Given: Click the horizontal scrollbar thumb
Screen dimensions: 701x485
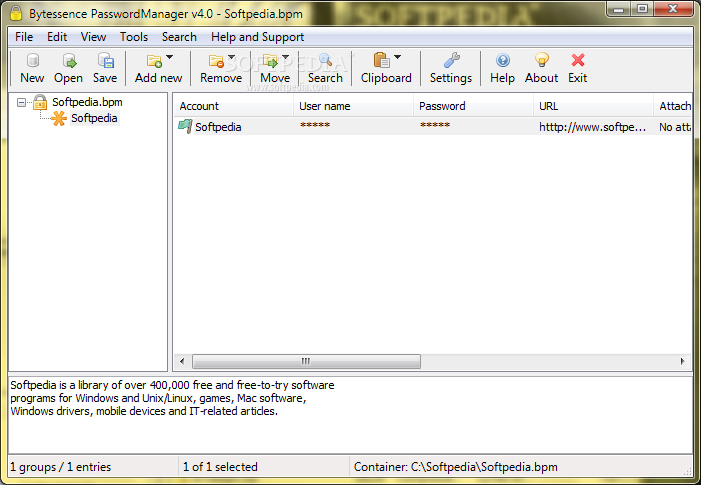Looking at the screenshot, I should (x=306, y=361).
